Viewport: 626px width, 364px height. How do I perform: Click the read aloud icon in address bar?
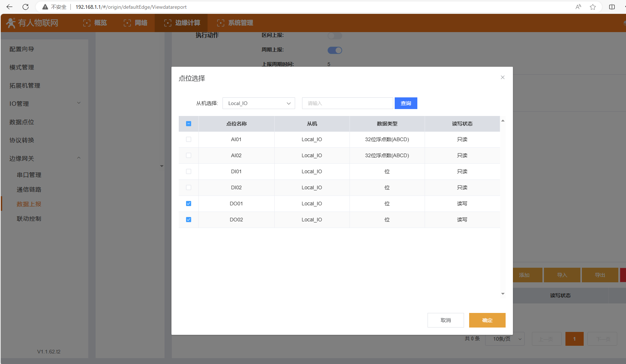tap(578, 7)
